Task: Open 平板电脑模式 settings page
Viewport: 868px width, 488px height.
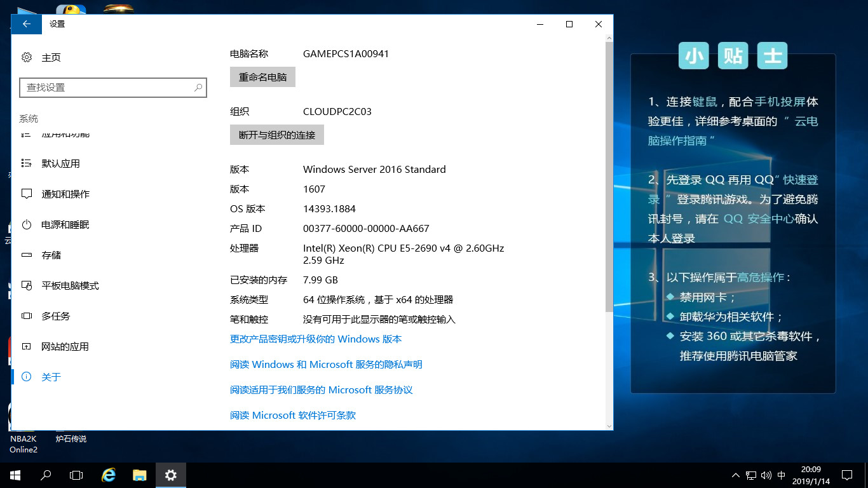Action: pyautogui.click(x=70, y=285)
